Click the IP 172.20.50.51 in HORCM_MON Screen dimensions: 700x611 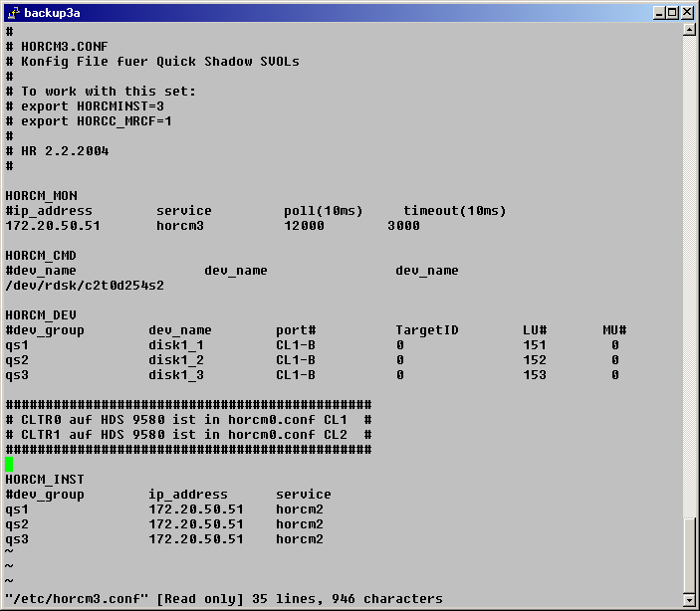53,226
